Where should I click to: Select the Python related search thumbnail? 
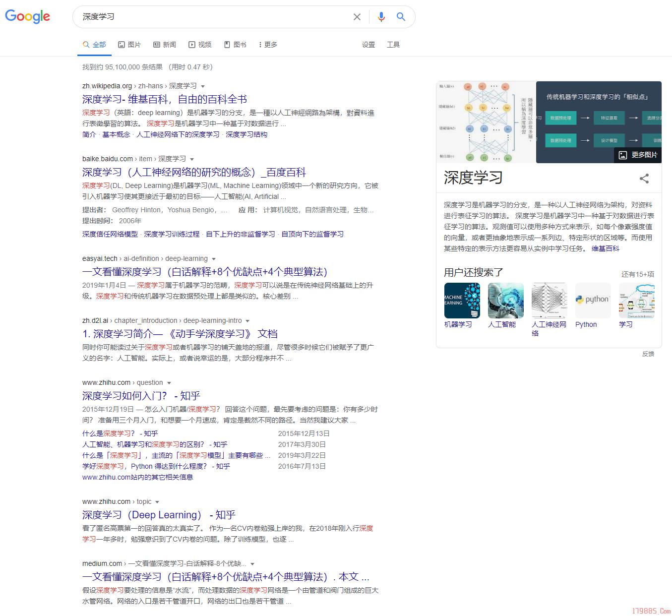(593, 300)
